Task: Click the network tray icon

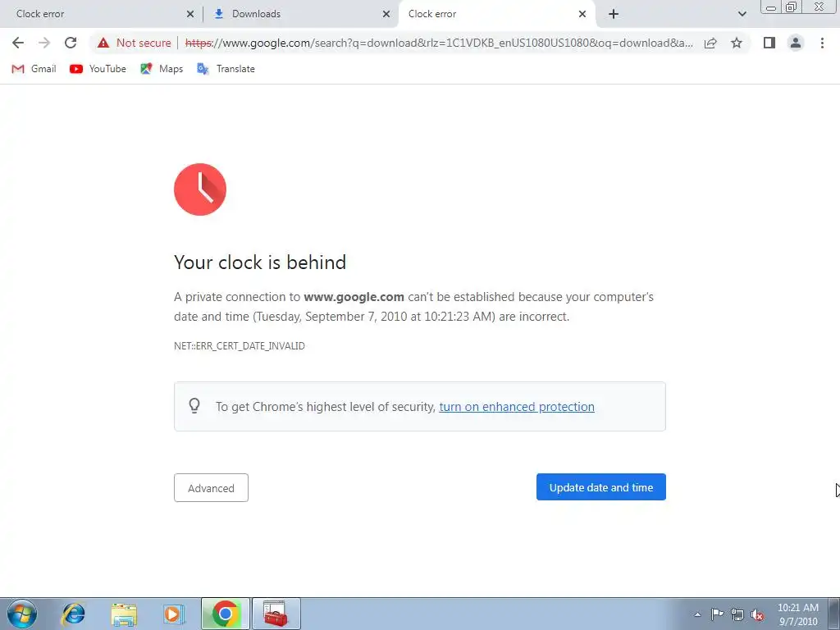Action: (737, 614)
